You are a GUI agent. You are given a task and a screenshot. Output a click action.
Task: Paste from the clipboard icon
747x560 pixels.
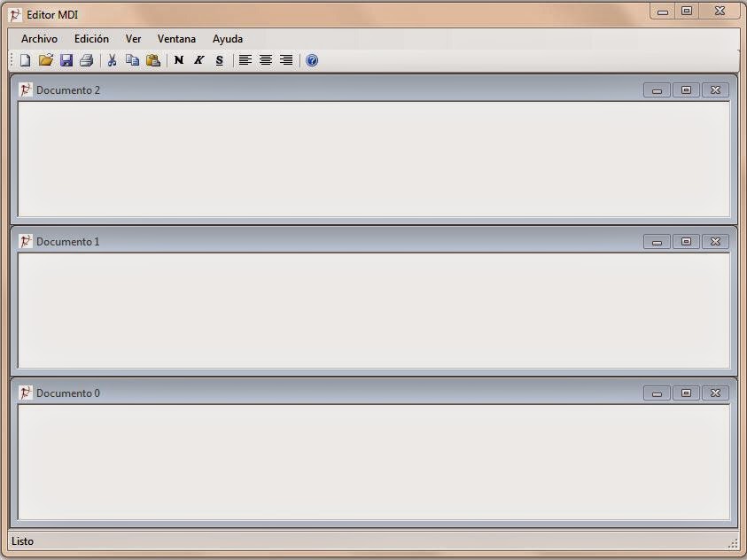[153, 60]
